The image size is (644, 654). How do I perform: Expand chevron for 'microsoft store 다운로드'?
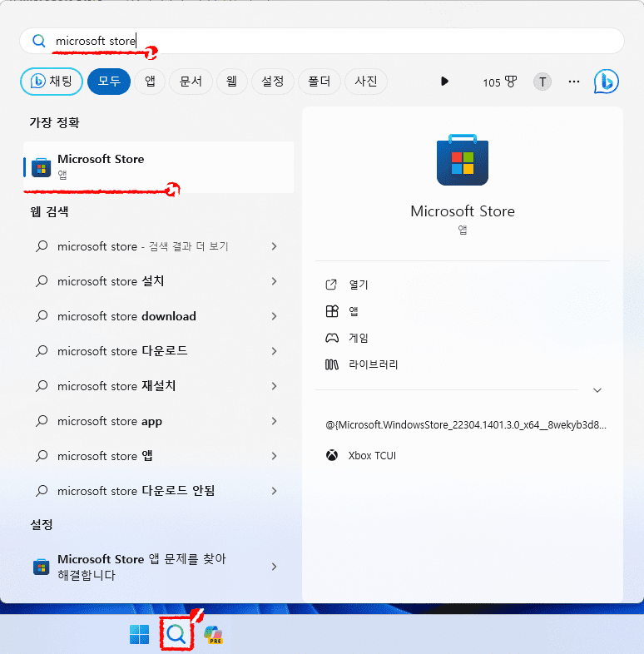274,351
